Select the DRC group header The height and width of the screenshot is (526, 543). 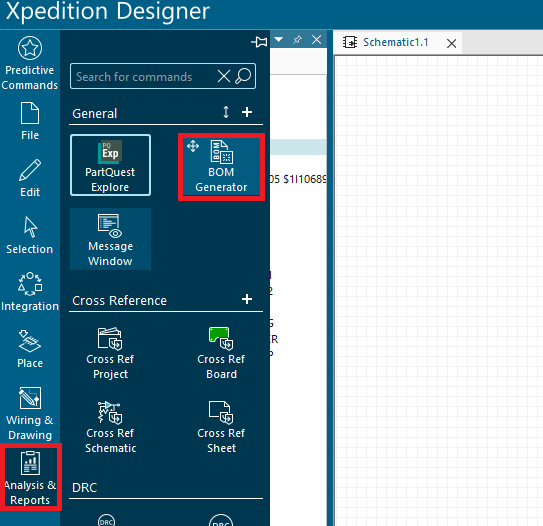(84, 487)
